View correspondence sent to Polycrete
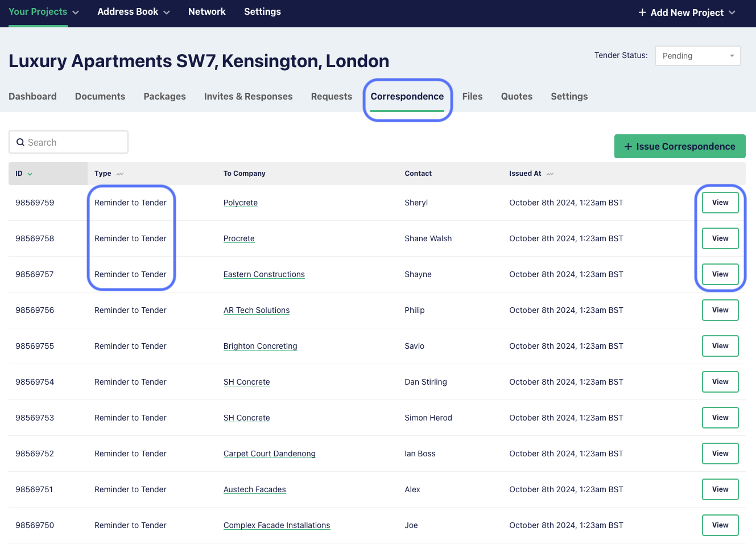 pos(720,203)
